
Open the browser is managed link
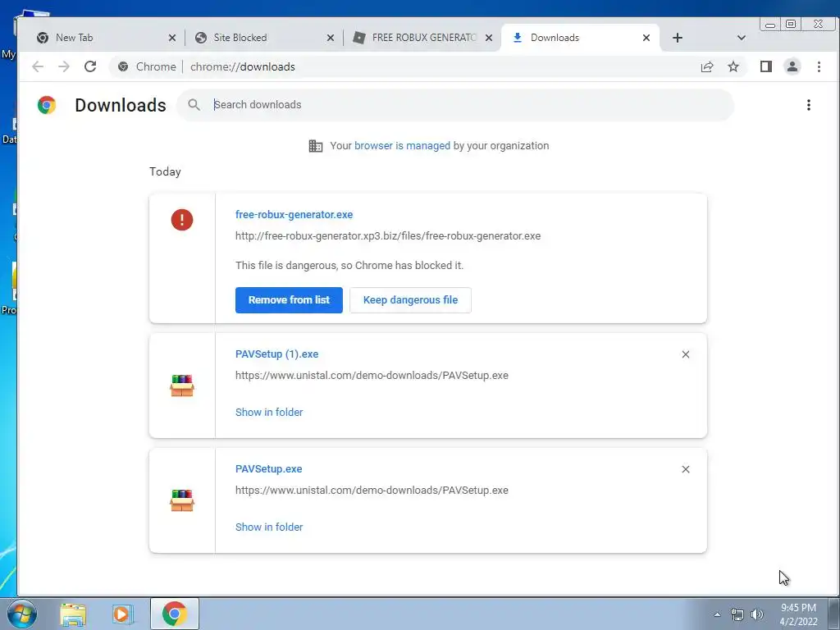[x=402, y=146]
